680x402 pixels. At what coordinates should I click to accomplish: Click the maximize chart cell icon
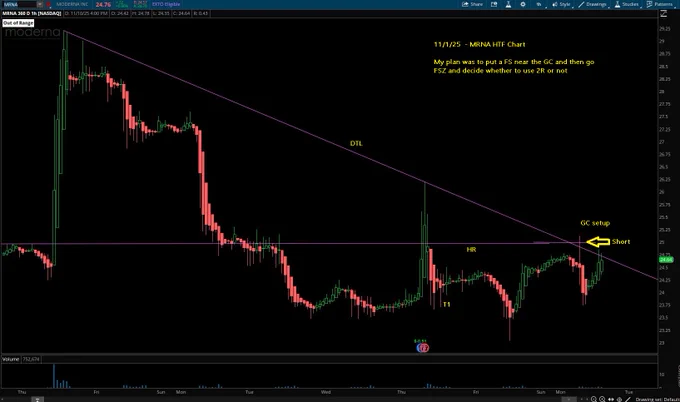[x=664, y=14]
